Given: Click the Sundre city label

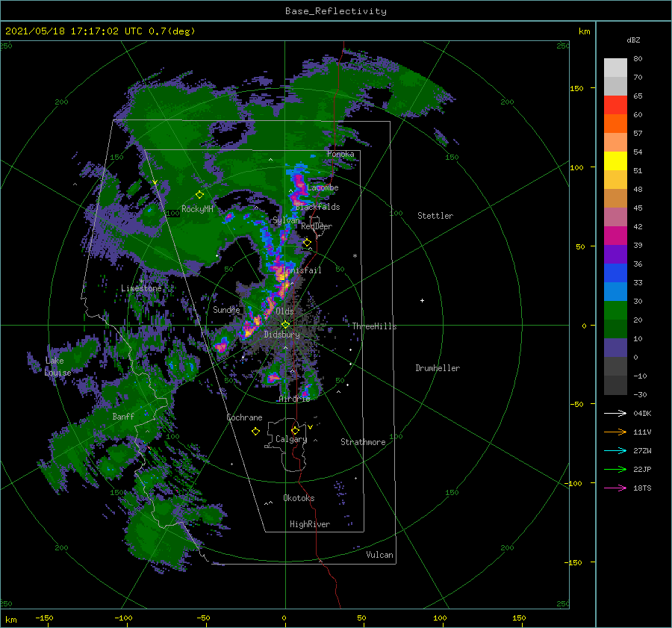Looking at the screenshot, I should 226,310.
